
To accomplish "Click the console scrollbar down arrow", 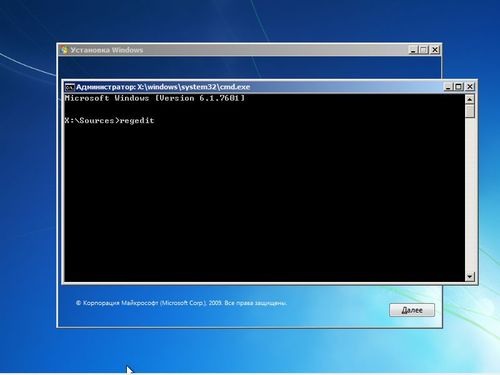I will pos(470,277).
